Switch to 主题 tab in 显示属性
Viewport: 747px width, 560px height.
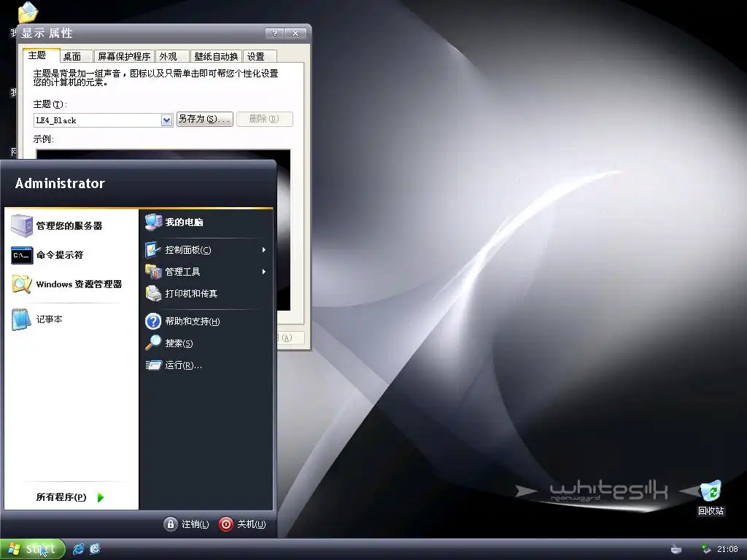click(x=42, y=55)
